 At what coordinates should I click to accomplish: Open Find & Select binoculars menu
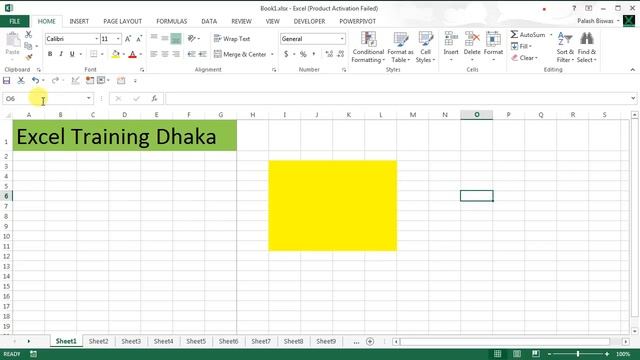(x=587, y=47)
